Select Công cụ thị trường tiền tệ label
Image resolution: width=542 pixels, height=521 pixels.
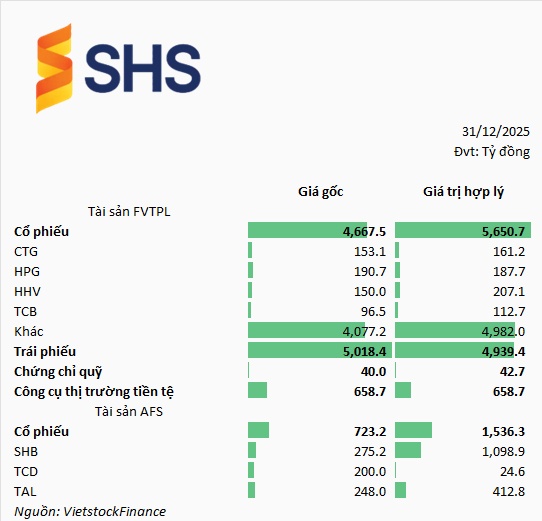tap(94, 392)
